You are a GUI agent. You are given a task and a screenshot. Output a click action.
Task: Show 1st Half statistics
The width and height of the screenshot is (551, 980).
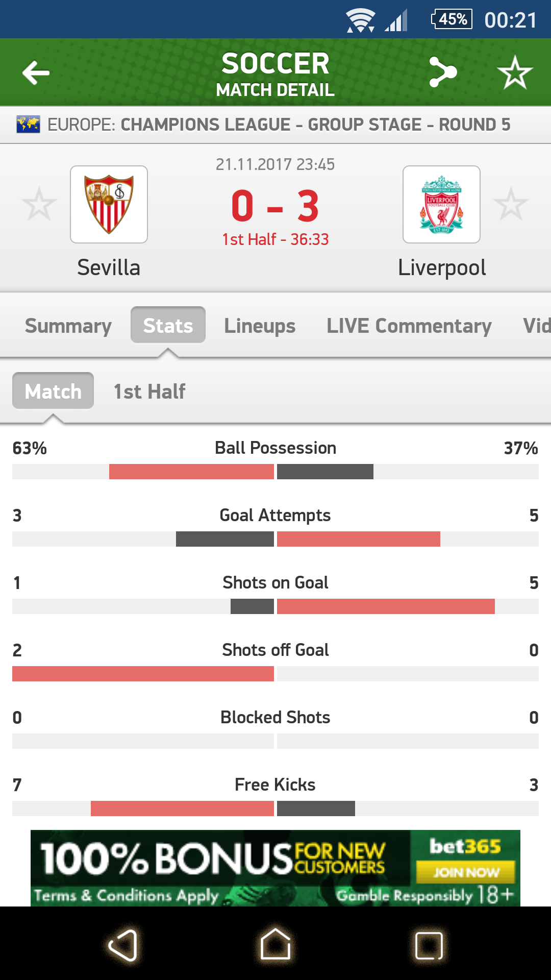[x=149, y=391]
